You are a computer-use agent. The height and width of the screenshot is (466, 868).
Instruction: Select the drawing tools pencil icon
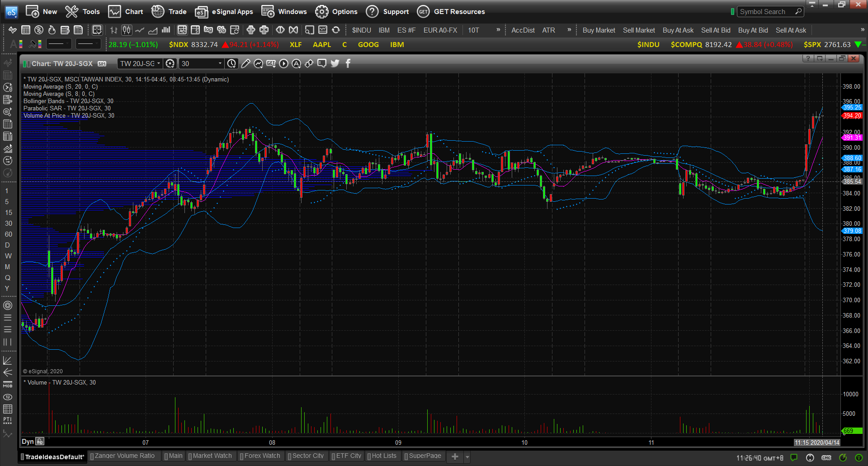click(x=245, y=63)
